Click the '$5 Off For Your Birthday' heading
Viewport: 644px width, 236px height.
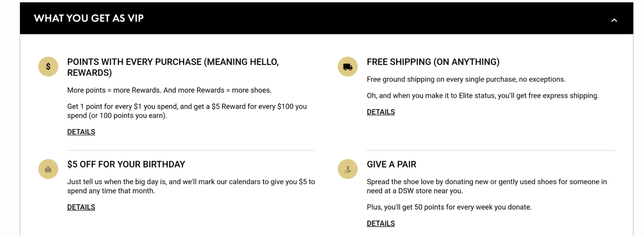(x=126, y=164)
